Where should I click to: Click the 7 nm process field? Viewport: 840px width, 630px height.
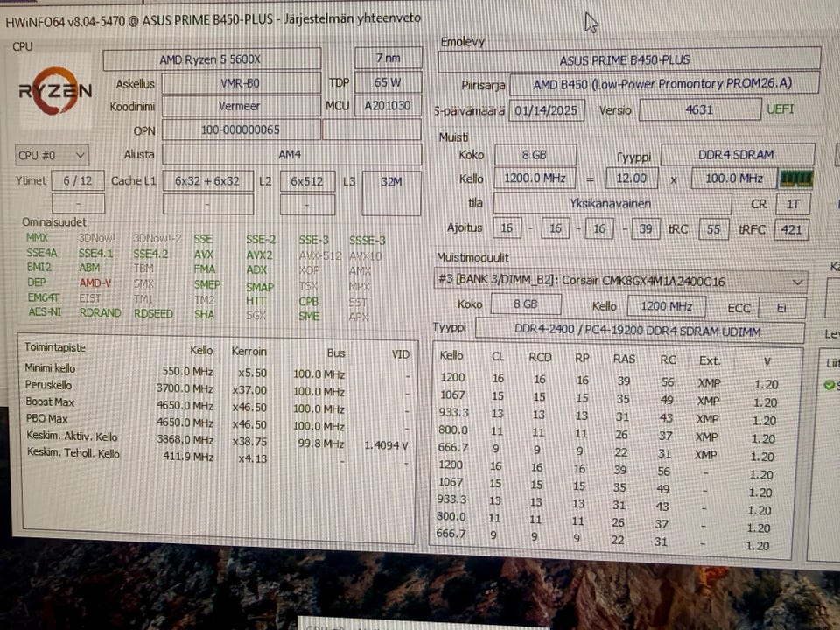coord(388,58)
